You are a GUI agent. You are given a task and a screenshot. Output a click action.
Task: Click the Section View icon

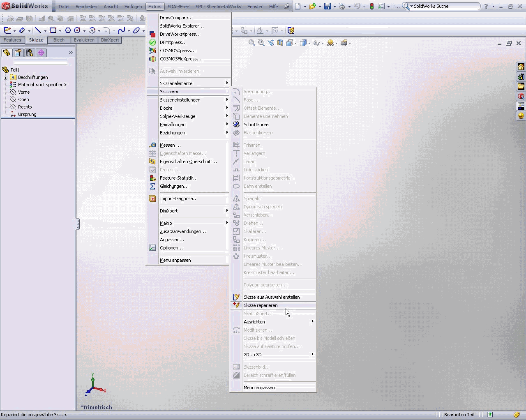280,43
